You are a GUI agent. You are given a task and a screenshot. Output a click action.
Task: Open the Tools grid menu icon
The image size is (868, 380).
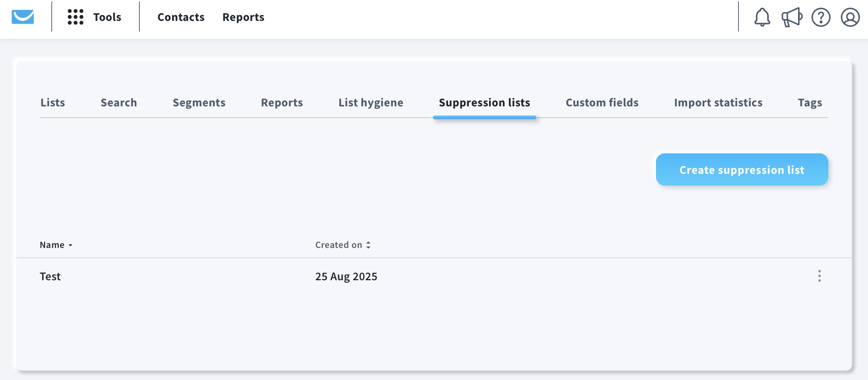click(76, 17)
